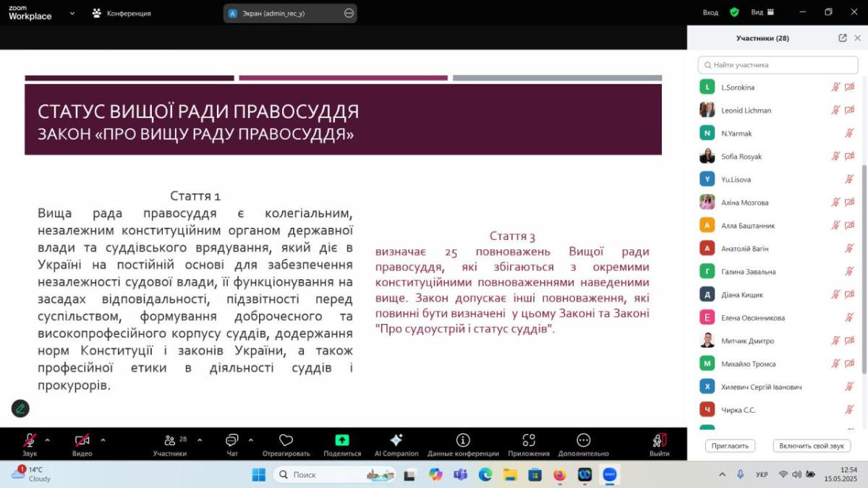This screenshot has width=868, height=488.
Task: Select participant L.Sorokina
Action: pos(778,87)
